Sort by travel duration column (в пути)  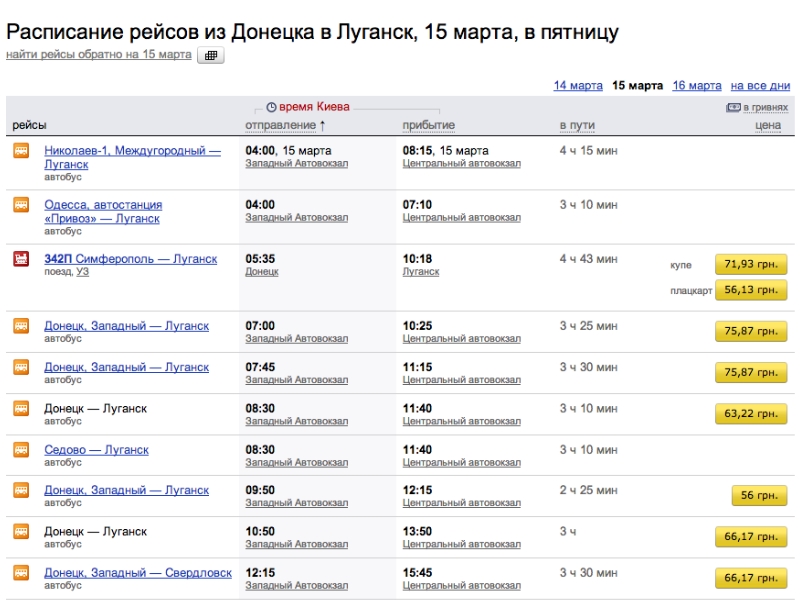(x=577, y=125)
